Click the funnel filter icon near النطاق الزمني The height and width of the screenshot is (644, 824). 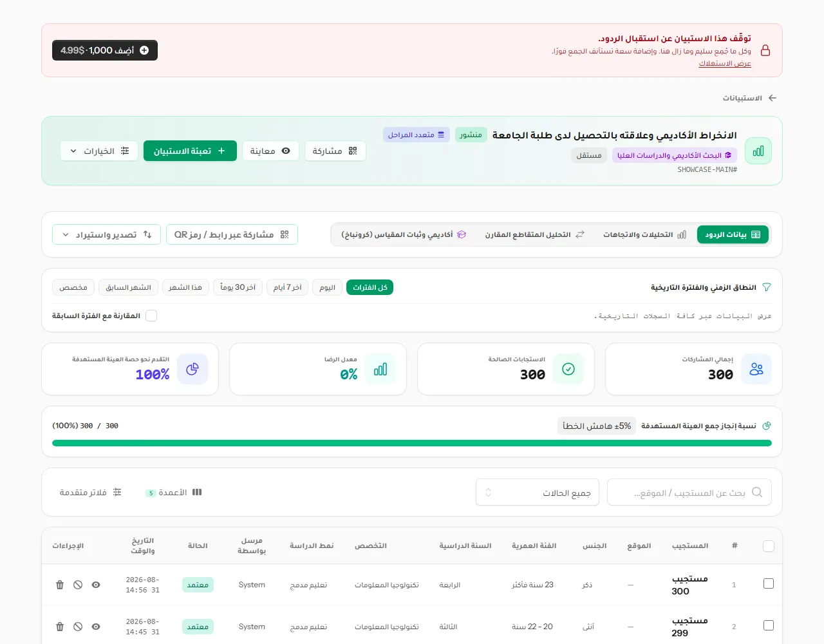tap(767, 287)
